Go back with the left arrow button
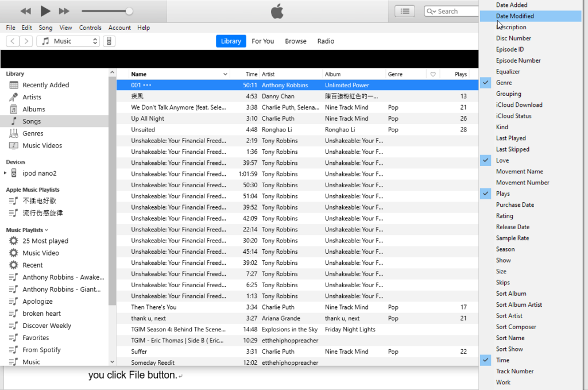 13,41
